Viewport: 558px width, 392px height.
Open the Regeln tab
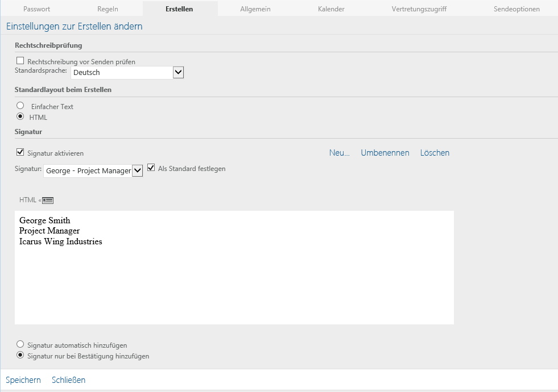108,9
